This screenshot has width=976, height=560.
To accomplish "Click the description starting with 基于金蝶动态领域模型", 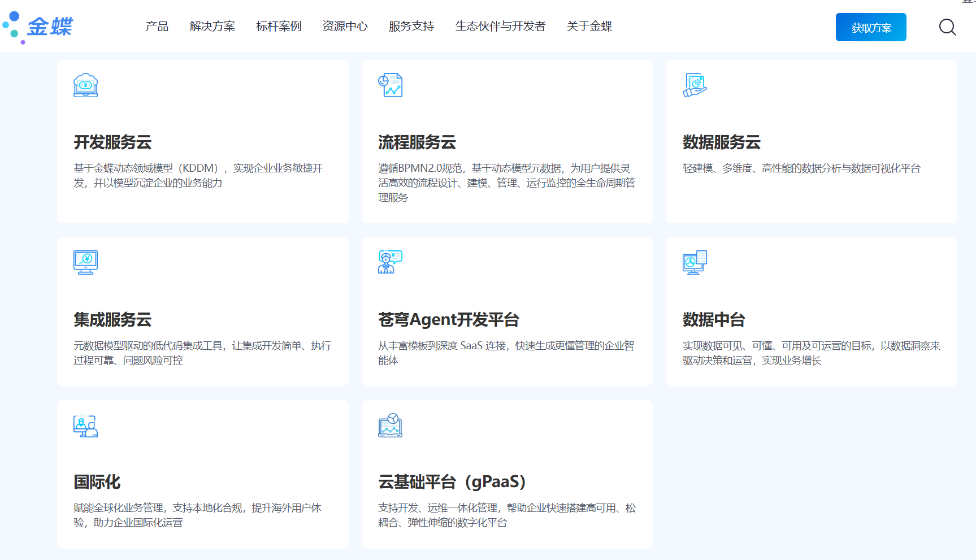I will pos(198,176).
